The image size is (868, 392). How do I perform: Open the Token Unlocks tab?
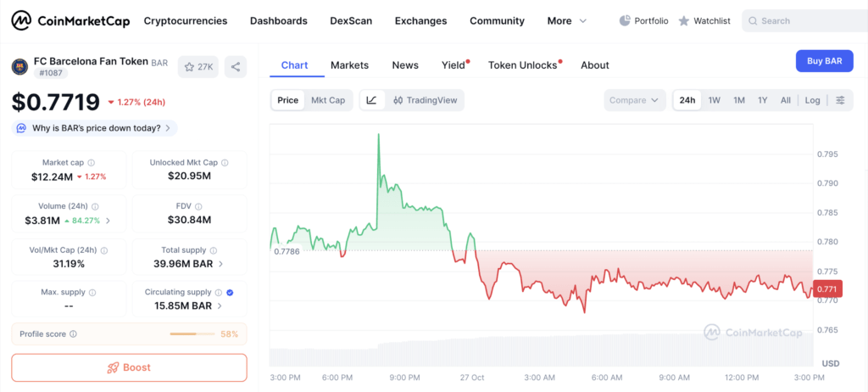(x=523, y=64)
